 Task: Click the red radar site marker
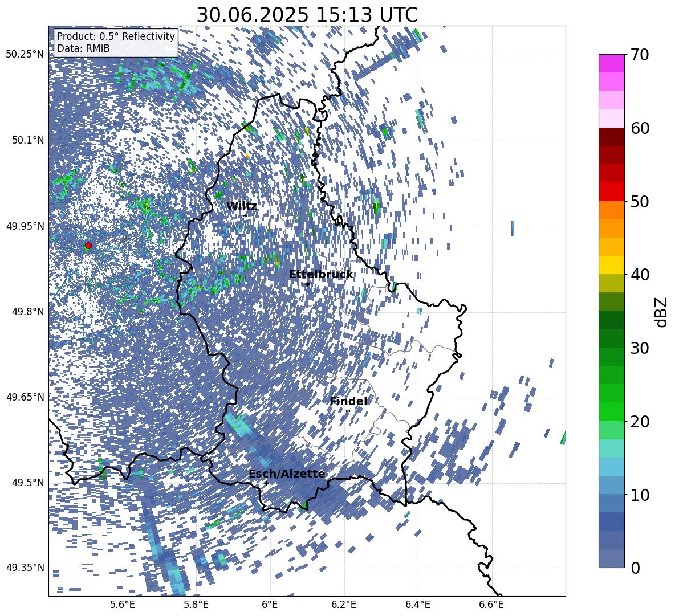[88, 246]
